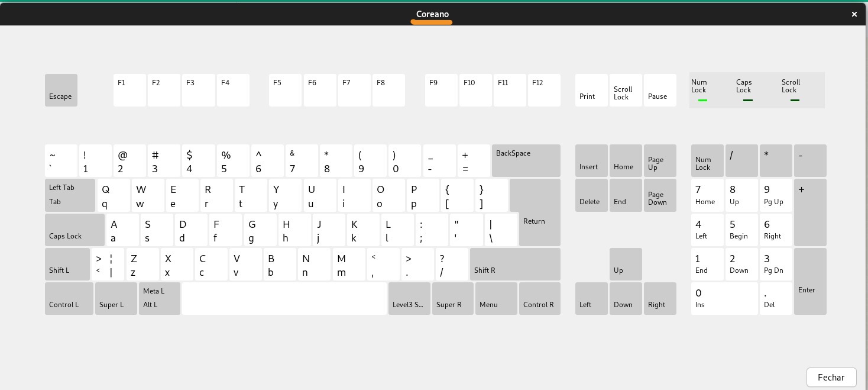Screen dimensions: 868x390
Task: Click the Pause key
Action: [660, 90]
